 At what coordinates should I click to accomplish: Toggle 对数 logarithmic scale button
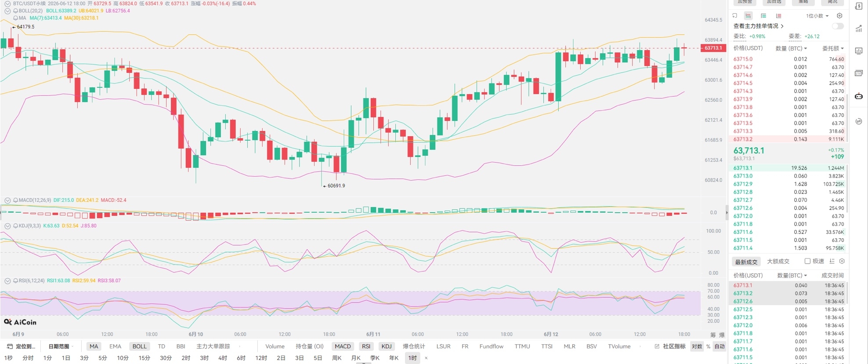(x=697, y=346)
